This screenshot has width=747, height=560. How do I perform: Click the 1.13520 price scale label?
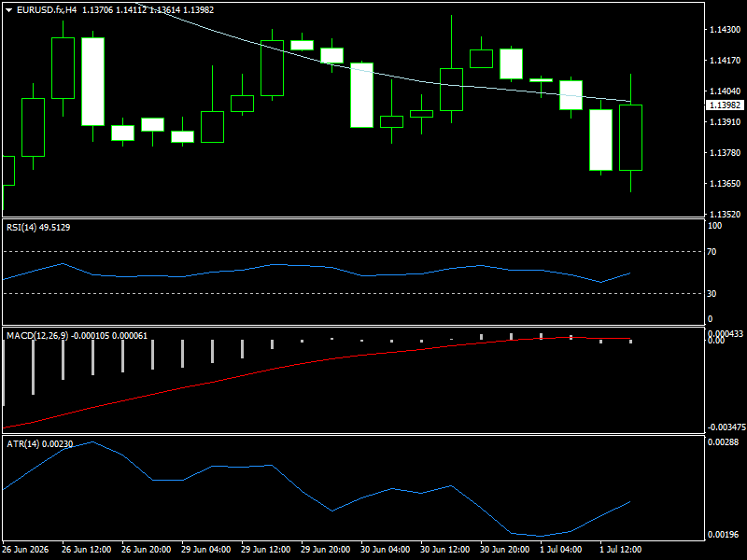(726, 215)
